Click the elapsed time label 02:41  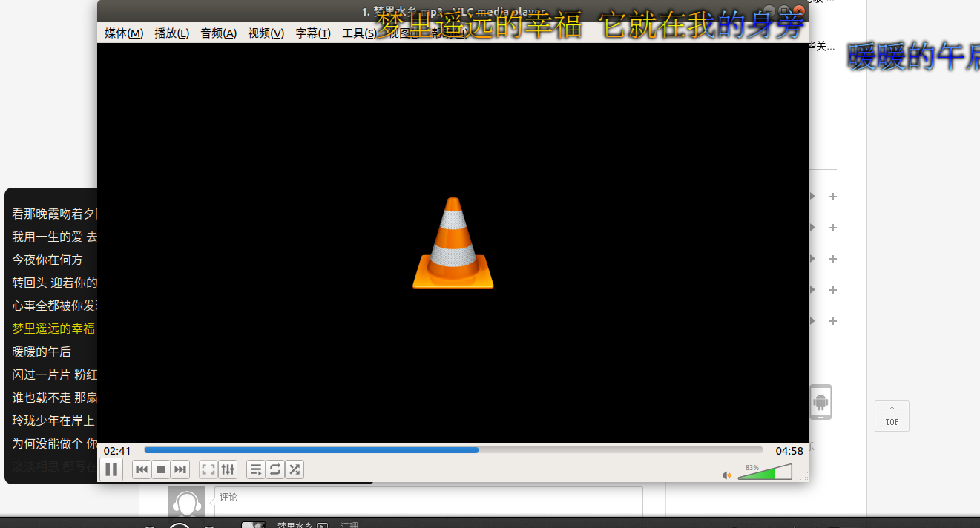click(117, 451)
